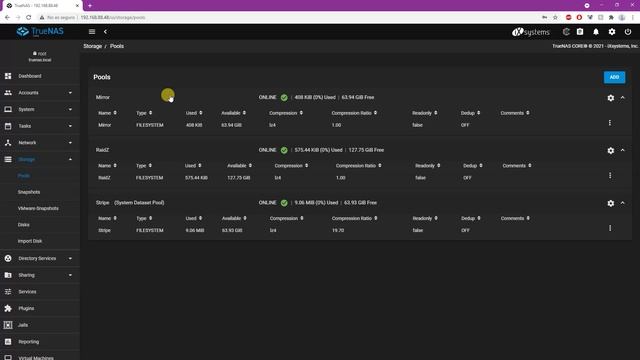640x360 pixels.
Task: Sort Mirror table by Name
Action: 107,113
